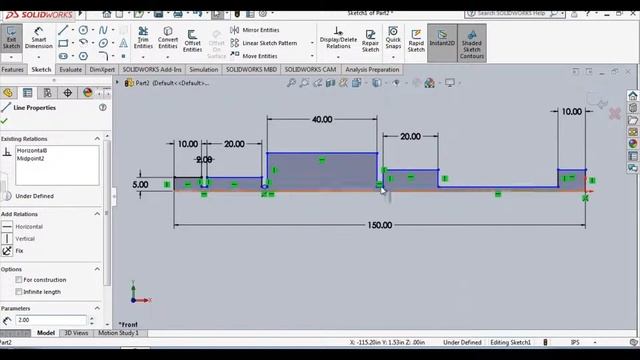
Task: Open Move Entities dropdown arrow
Action: tap(312, 56)
